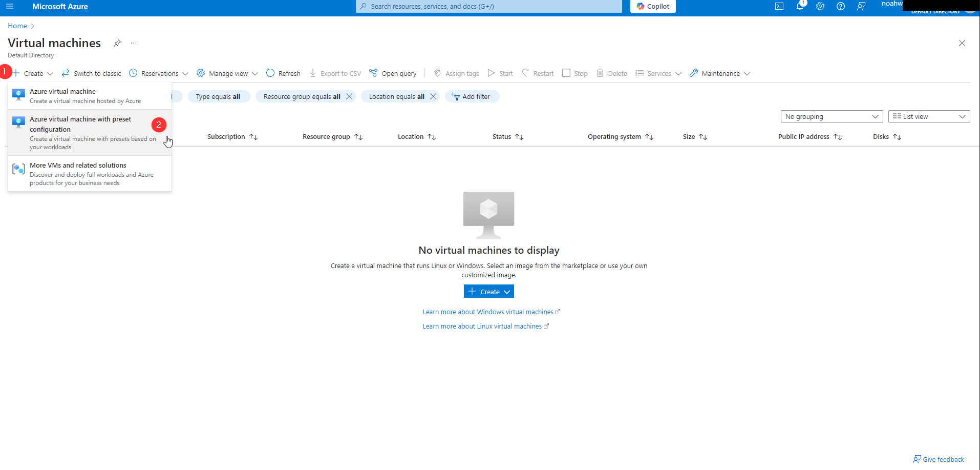Go to the Home breadcrumb

pos(17,26)
